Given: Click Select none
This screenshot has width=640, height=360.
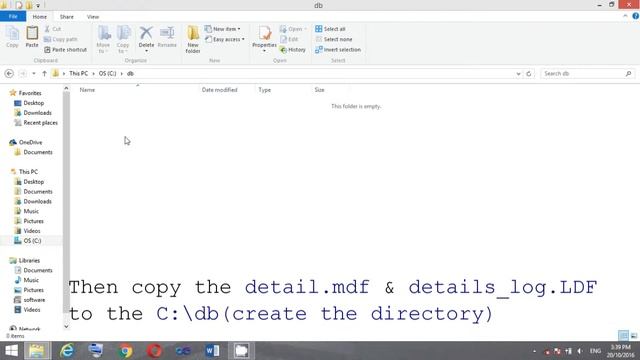Looking at the screenshot, I should pos(333,39).
